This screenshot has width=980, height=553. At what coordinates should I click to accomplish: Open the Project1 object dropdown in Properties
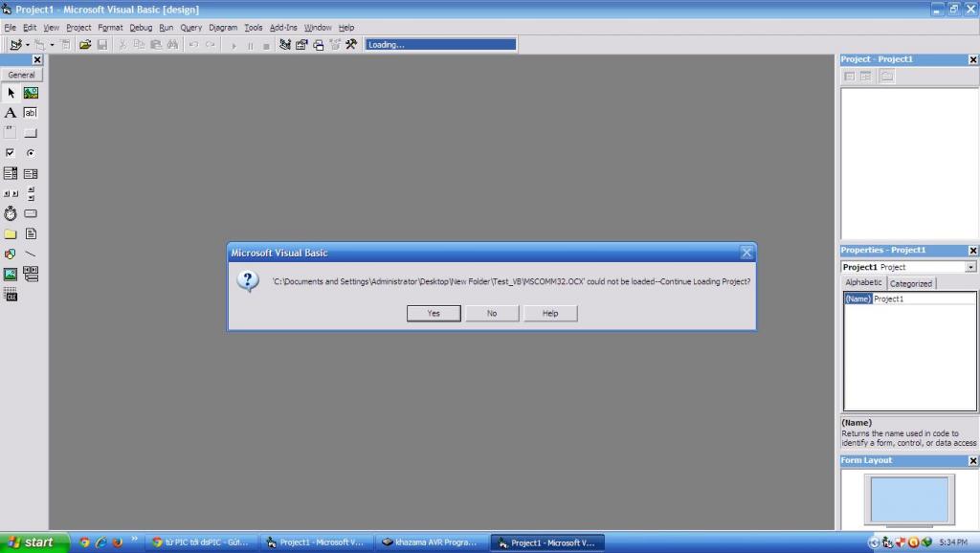click(x=970, y=267)
